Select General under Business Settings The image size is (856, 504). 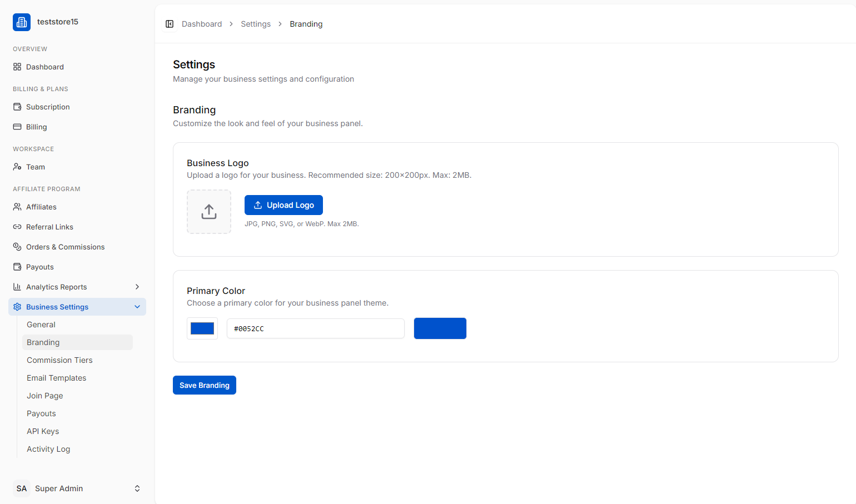click(x=77, y=325)
